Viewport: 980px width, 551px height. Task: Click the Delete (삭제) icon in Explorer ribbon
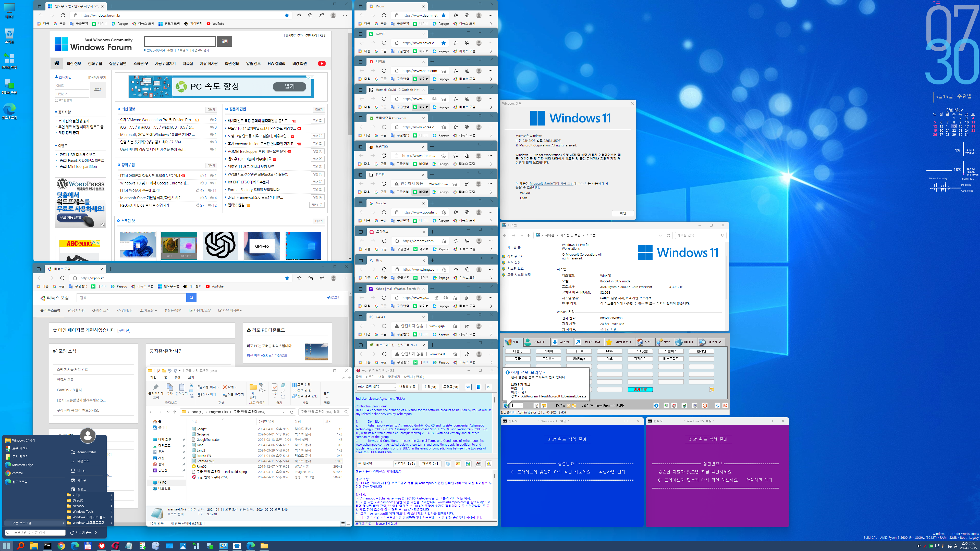click(225, 387)
